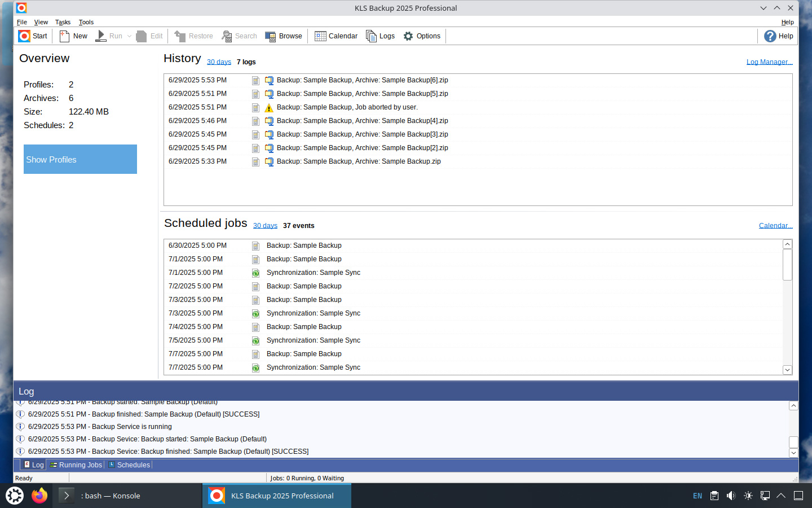Click warning icon for aborted job

pos(269,108)
